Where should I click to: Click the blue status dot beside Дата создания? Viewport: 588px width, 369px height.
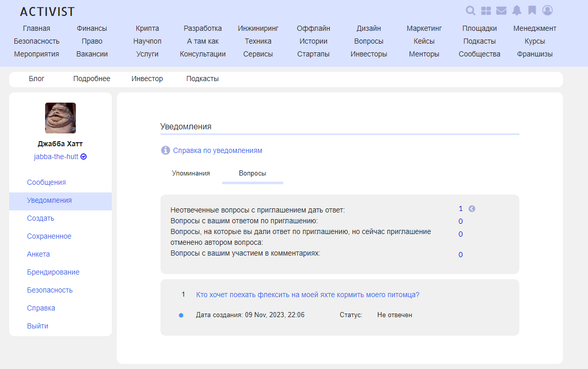[x=181, y=315]
